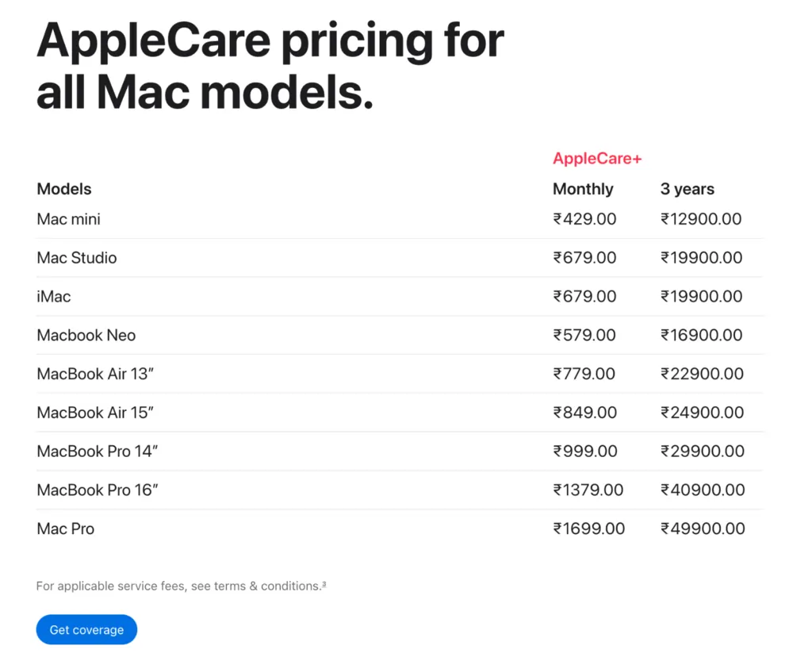The width and height of the screenshot is (812, 665).
Task: Click MacBook Air 15″ model name
Action: pos(95,413)
